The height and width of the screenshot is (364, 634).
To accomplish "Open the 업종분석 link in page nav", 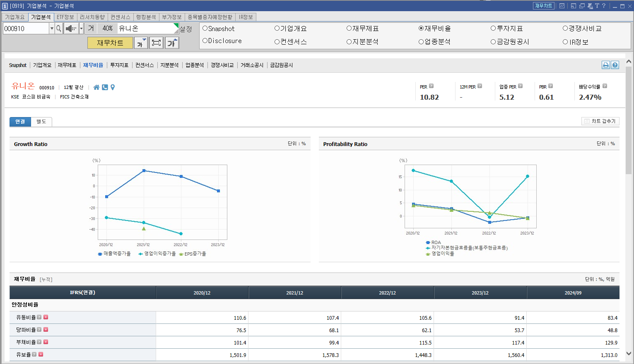I will [195, 65].
